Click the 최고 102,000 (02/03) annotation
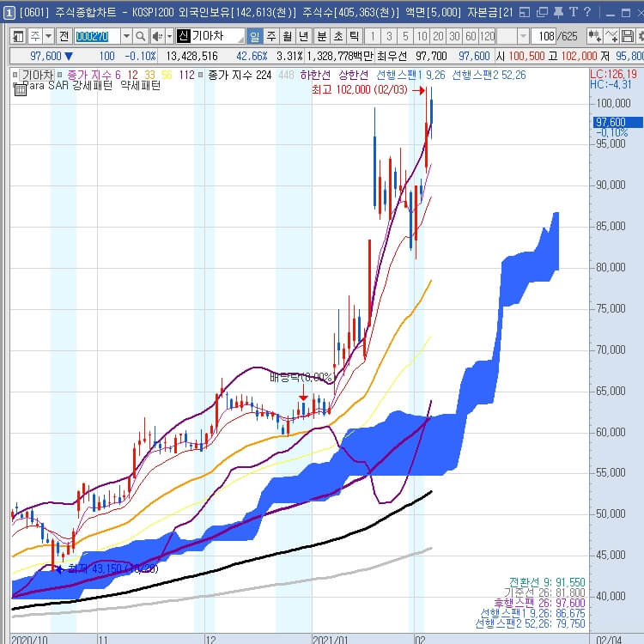 pyautogui.click(x=360, y=89)
